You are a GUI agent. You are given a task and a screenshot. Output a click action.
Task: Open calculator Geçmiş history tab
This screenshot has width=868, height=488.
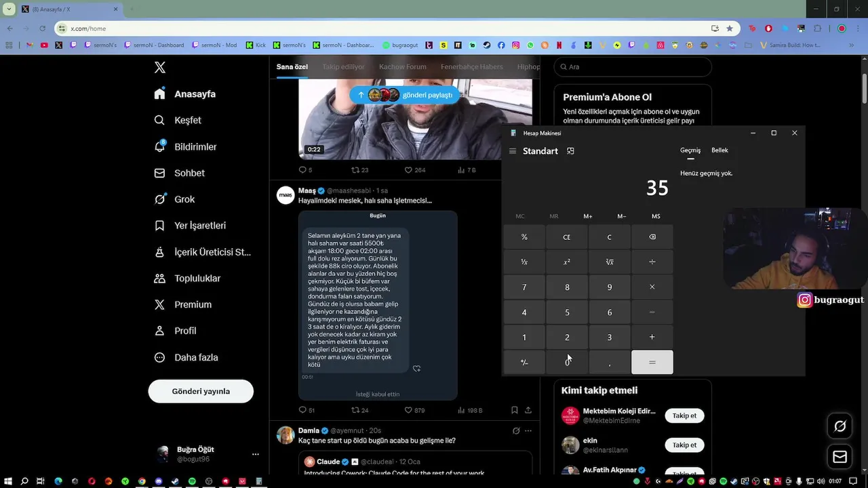coord(690,150)
